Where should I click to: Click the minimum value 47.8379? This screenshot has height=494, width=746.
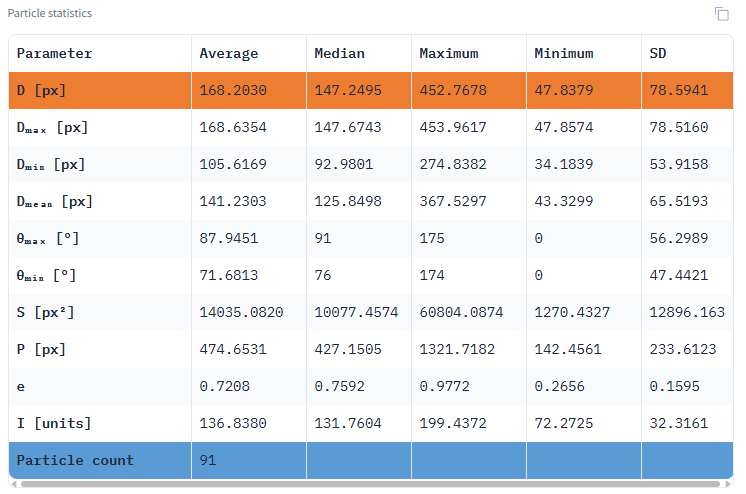pos(564,90)
